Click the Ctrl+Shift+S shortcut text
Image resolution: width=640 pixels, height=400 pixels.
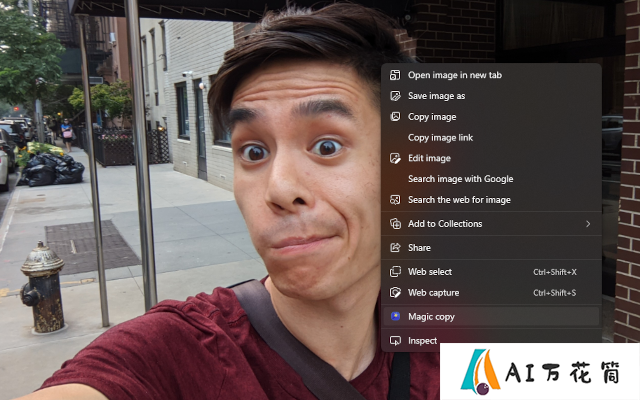[x=555, y=293]
